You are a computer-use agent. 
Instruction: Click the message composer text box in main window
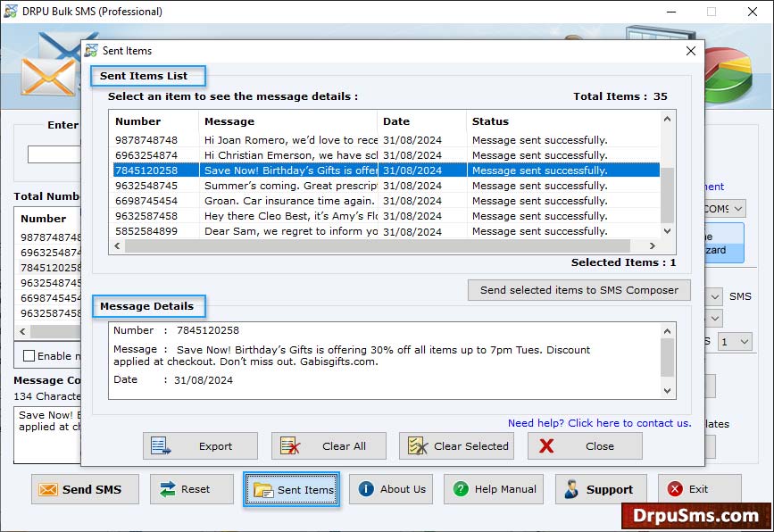coord(47,435)
